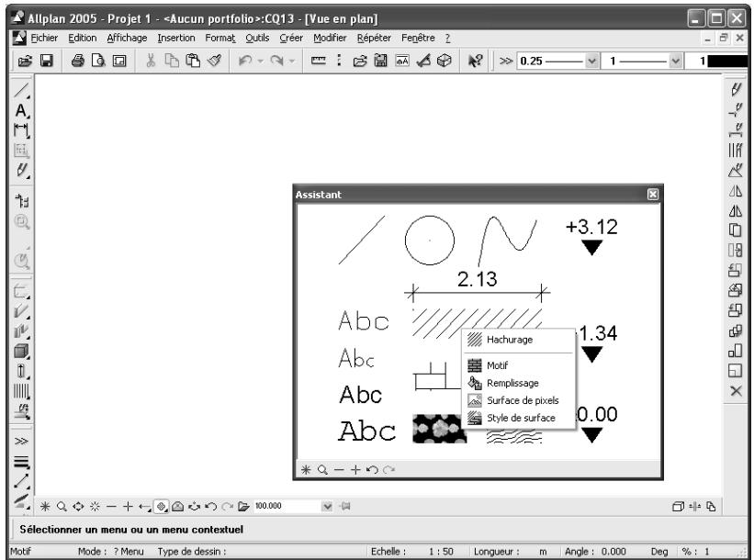This screenshot has height=560, width=754.
Task: Click magnifier icon in Assistant toolbar
Action: click(322, 470)
